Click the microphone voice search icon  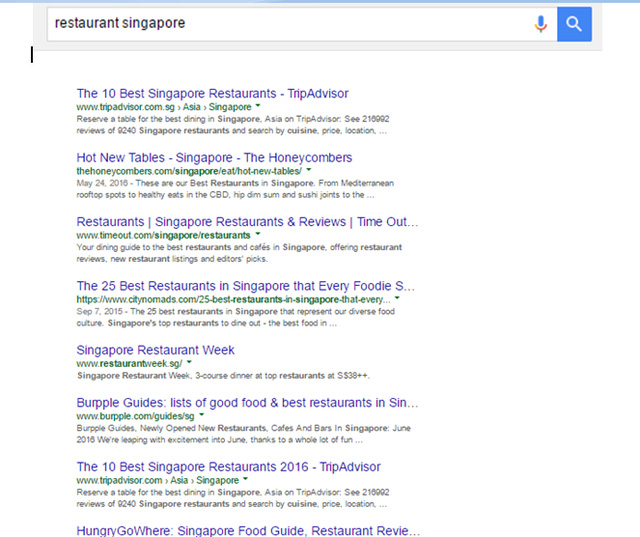(540, 24)
